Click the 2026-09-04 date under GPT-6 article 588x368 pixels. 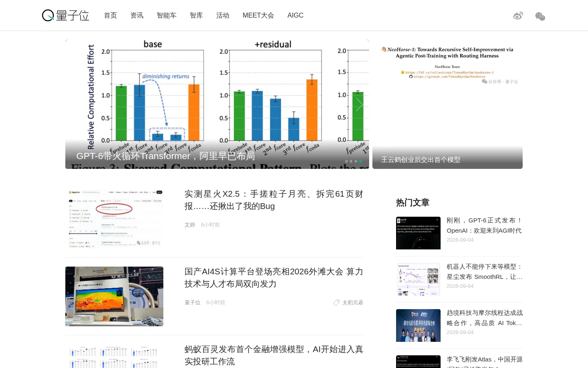click(x=460, y=240)
